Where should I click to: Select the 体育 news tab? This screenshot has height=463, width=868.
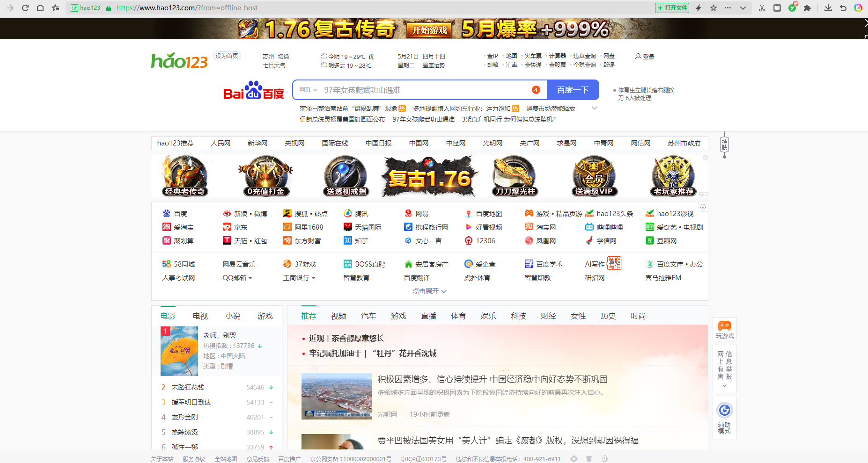(458, 316)
